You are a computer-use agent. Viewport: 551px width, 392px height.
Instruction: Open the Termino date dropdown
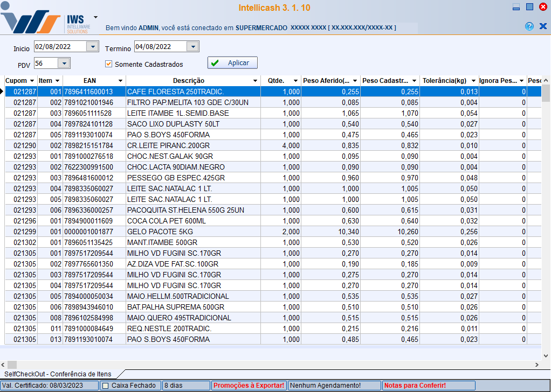pyautogui.click(x=193, y=46)
